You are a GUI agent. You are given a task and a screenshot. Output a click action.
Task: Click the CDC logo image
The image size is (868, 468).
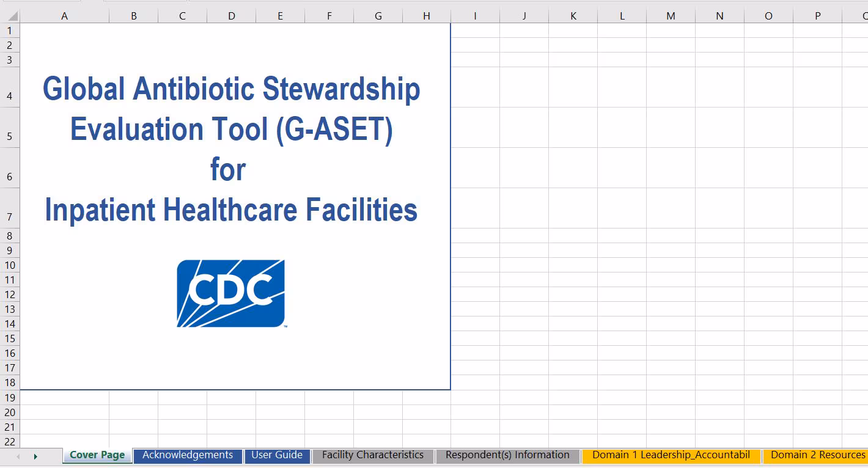click(x=230, y=293)
